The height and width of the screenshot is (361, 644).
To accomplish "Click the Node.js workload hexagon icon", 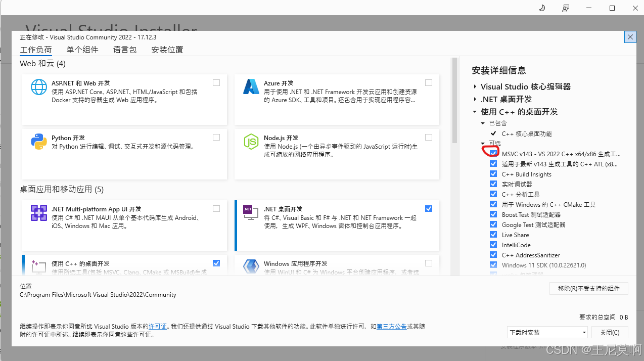I will pos(251,142).
